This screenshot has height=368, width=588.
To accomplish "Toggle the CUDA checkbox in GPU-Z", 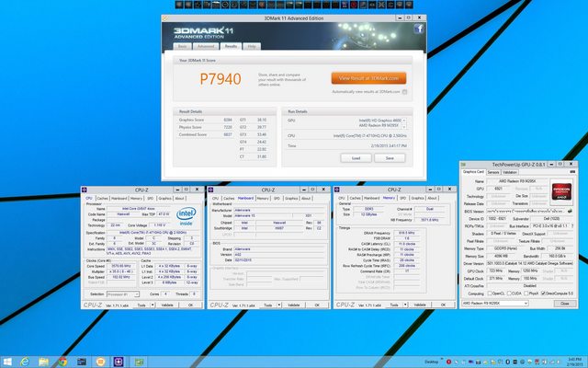I will click(509, 293).
